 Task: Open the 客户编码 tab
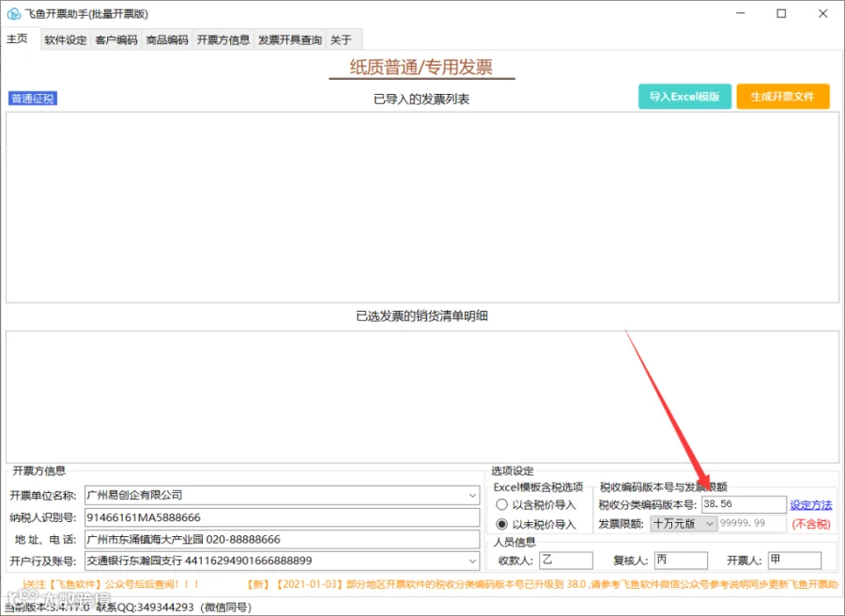point(115,39)
